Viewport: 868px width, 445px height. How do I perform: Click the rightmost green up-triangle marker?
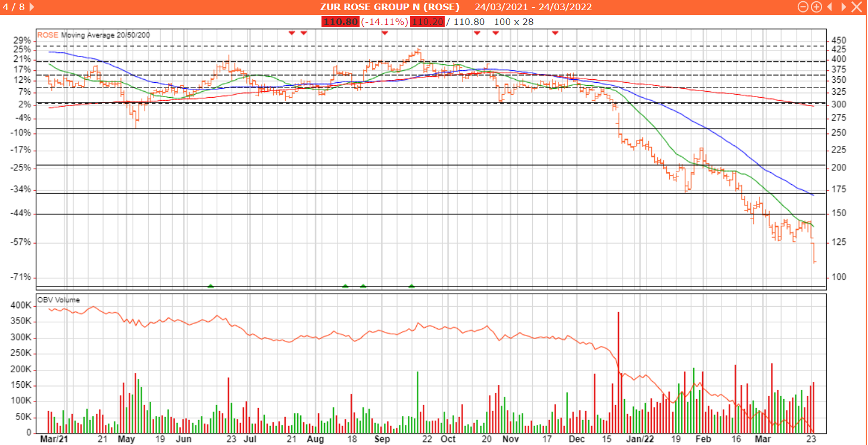tap(411, 286)
